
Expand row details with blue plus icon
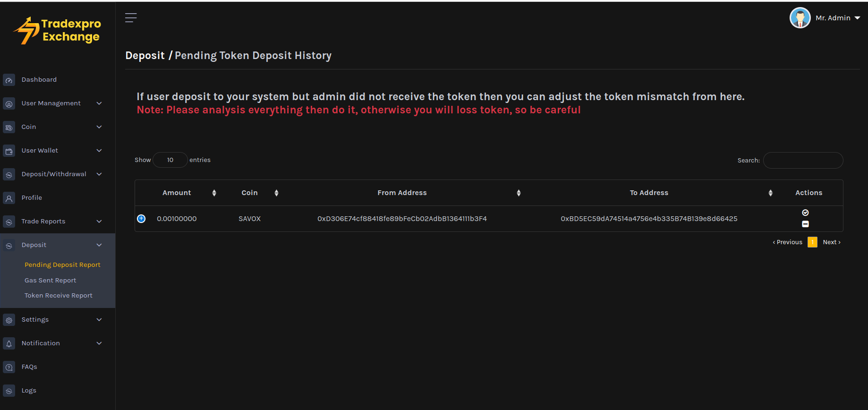click(141, 219)
